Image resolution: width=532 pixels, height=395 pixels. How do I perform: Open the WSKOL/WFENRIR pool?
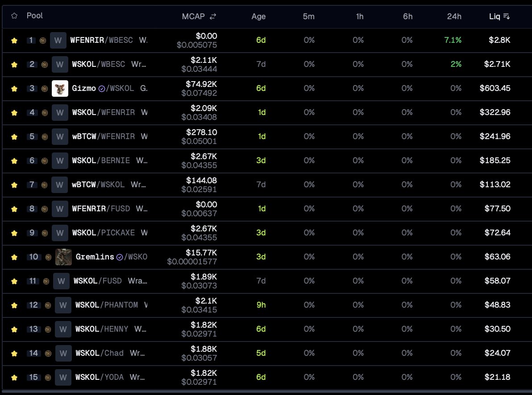pyautogui.click(x=104, y=112)
